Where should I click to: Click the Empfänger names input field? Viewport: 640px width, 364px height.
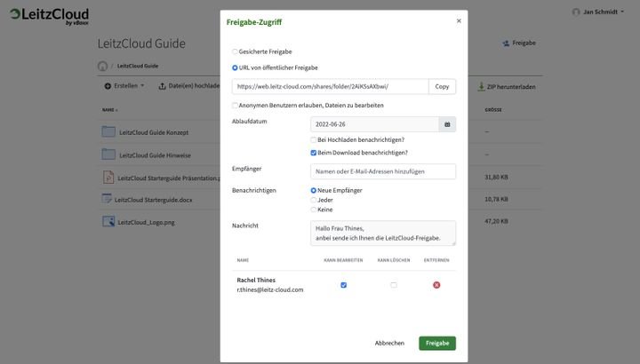(383, 171)
